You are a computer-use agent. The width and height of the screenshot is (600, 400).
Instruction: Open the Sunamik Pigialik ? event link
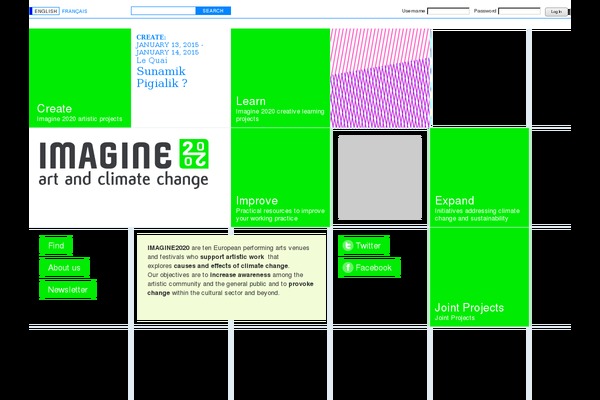[162, 77]
